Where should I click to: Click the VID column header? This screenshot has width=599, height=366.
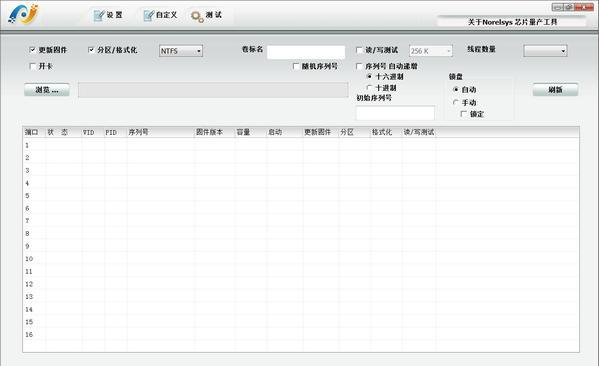pos(93,132)
